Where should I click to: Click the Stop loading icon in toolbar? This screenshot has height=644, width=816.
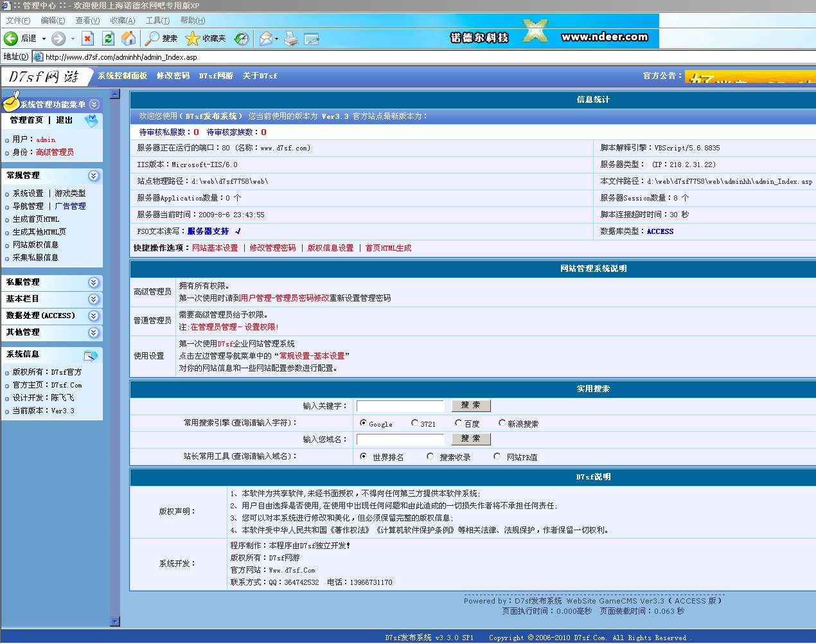point(87,39)
